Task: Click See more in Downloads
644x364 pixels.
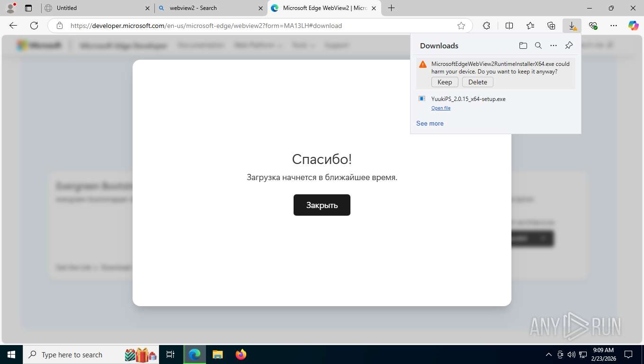Action: click(x=430, y=123)
